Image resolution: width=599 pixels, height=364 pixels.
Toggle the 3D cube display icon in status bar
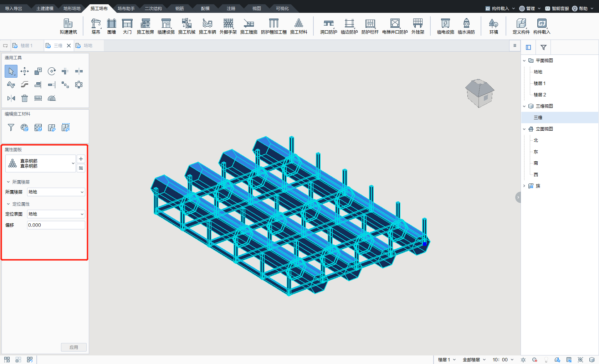pyautogui.click(x=592, y=360)
